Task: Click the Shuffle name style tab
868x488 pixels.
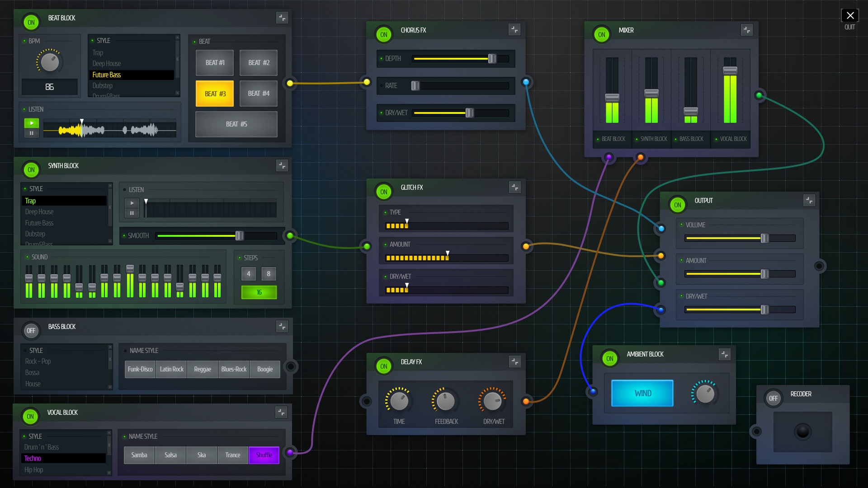Action: pyautogui.click(x=264, y=455)
